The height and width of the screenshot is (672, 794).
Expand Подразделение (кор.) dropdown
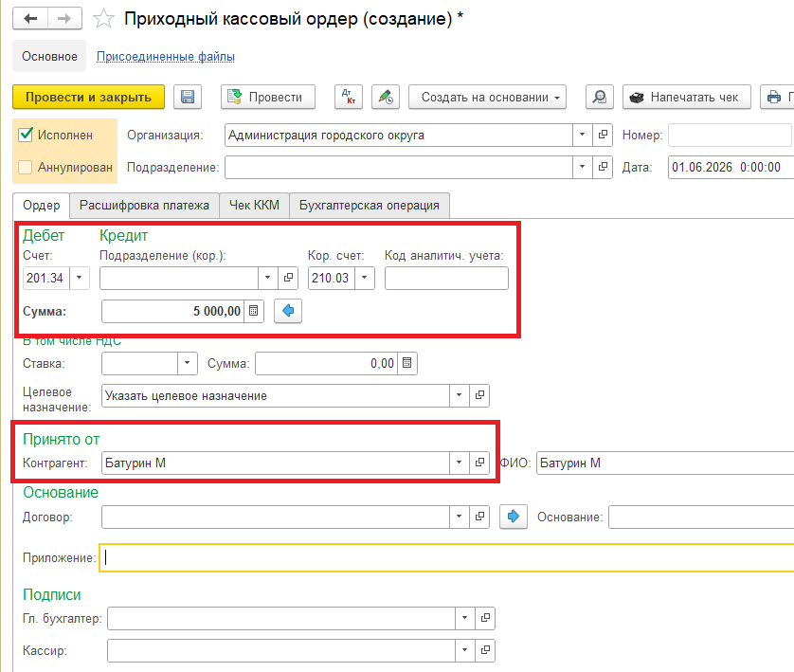coord(268,278)
